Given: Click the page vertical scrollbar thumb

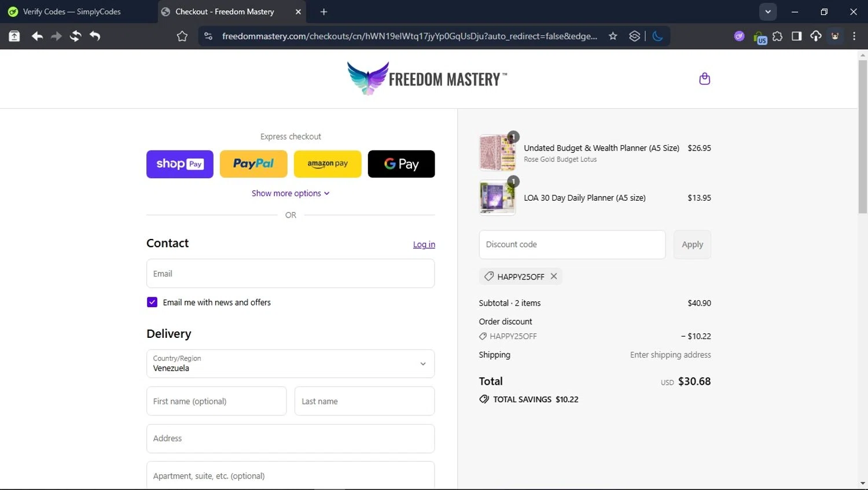Looking at the screenshot, I should [863, 137].
